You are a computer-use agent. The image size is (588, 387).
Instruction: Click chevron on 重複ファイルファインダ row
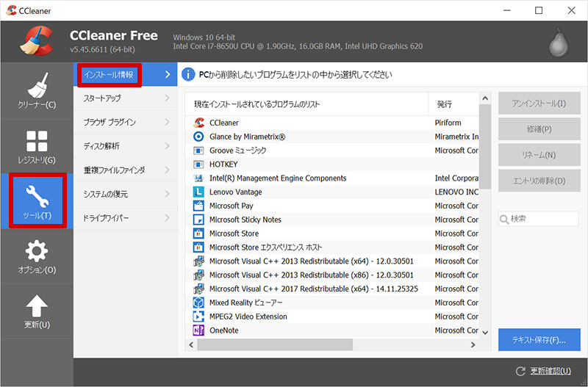coord(168,170)
